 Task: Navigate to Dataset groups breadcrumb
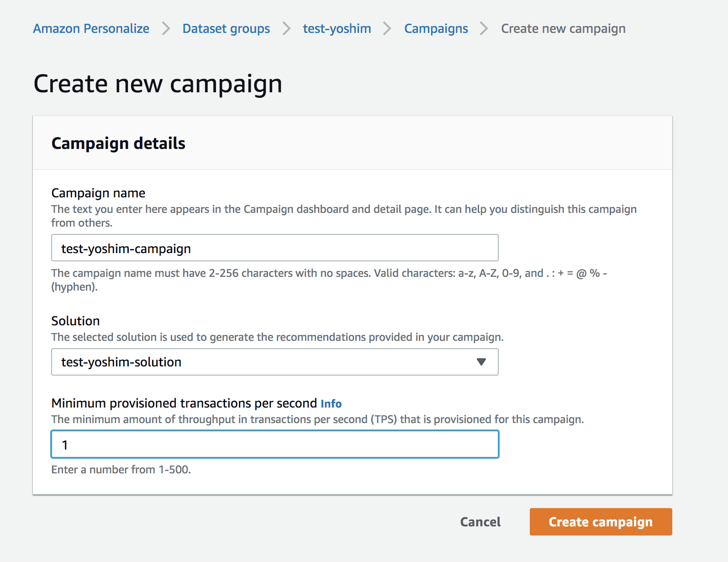tap(226, 28)
